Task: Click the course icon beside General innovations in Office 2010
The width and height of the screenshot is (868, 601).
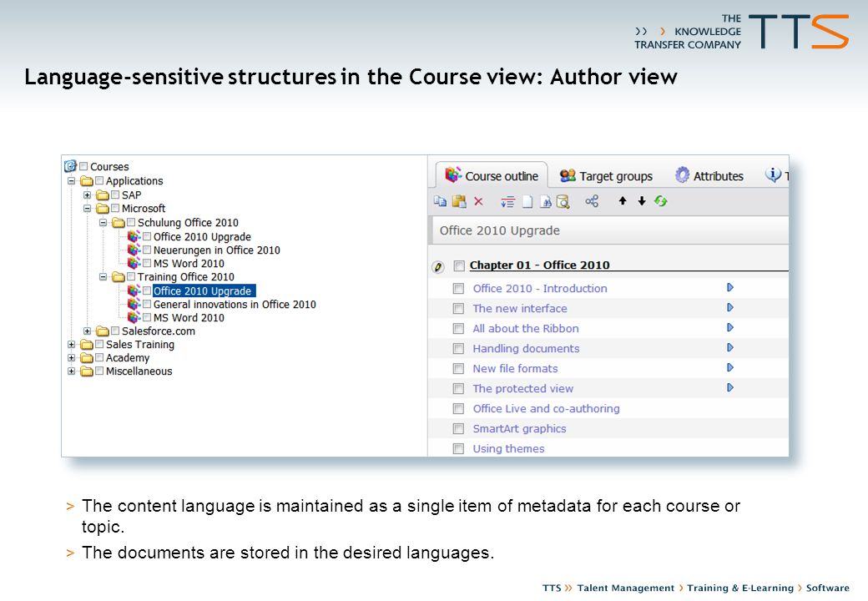Action: coord(134,304)
